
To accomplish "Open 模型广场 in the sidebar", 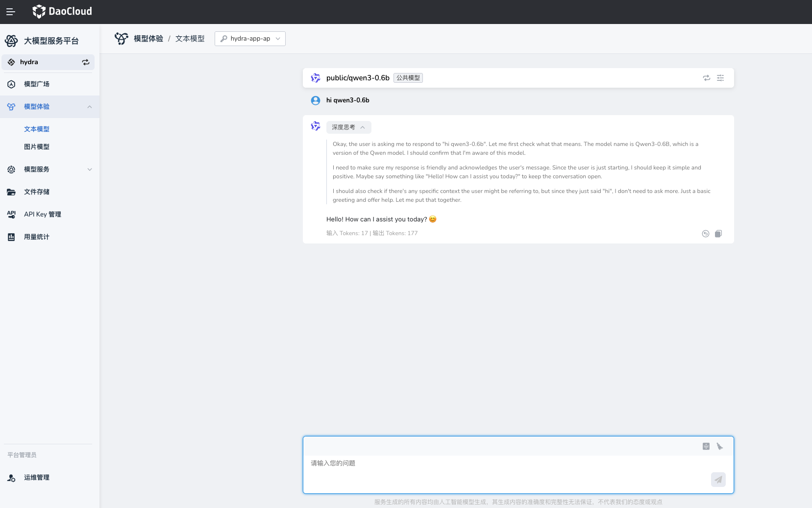I will [37, 84].
